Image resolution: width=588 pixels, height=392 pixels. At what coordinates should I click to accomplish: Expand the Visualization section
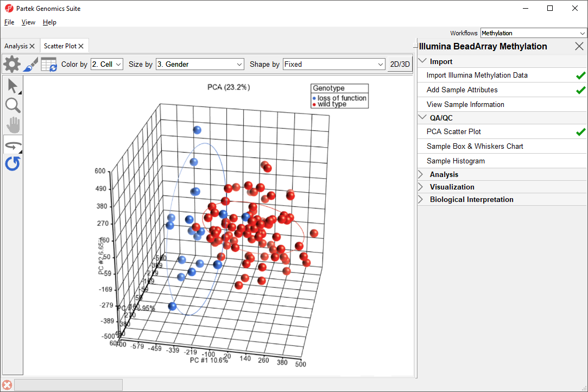point(421,187)
